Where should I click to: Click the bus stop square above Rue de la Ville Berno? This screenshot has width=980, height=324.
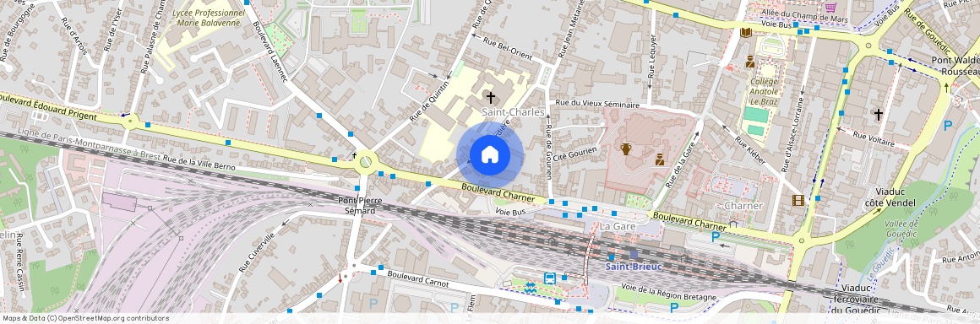pos(228,143)
